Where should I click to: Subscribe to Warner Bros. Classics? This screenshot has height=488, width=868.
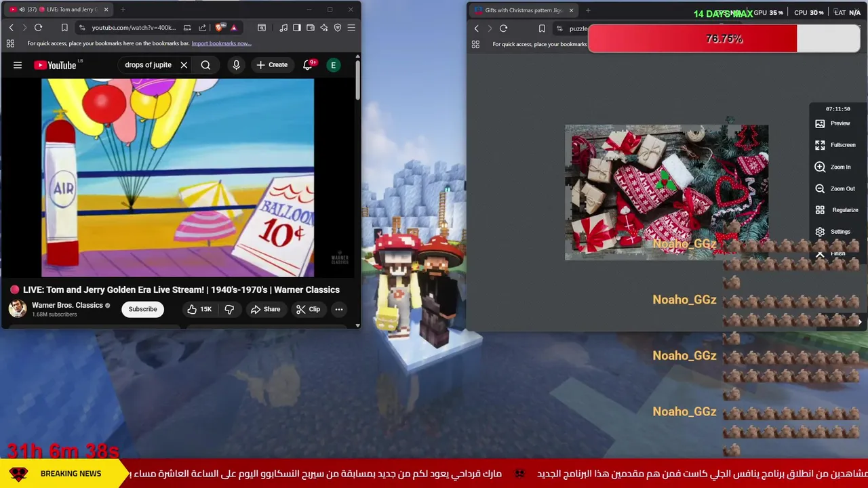pyautogui.click(x=143, y=309)
